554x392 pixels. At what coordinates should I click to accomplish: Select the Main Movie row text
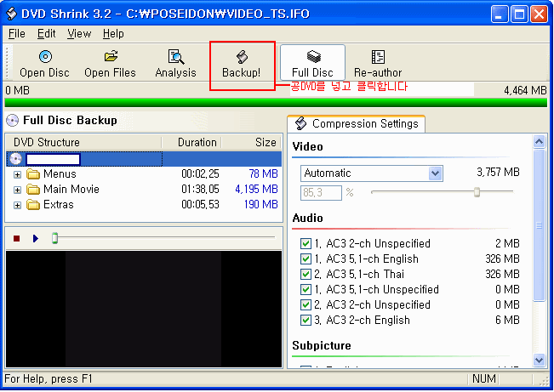point(71,190)
